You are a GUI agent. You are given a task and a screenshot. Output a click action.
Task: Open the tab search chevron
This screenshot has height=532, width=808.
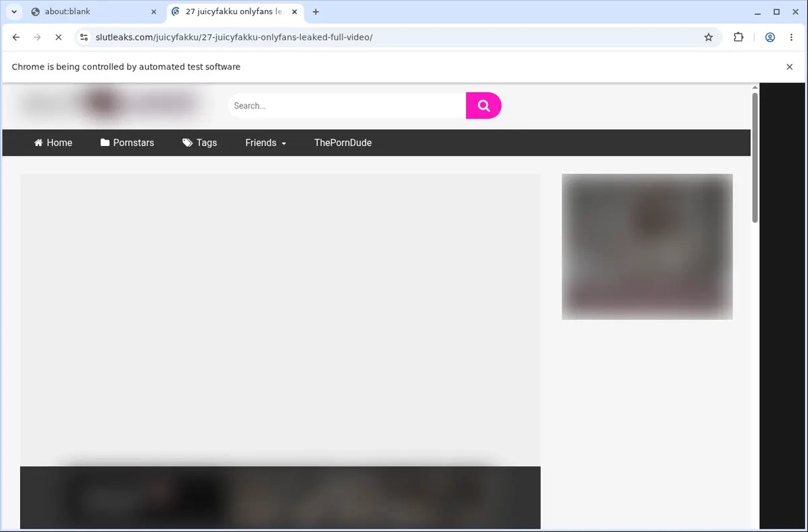pyautogui.click(x=13, y=11)
